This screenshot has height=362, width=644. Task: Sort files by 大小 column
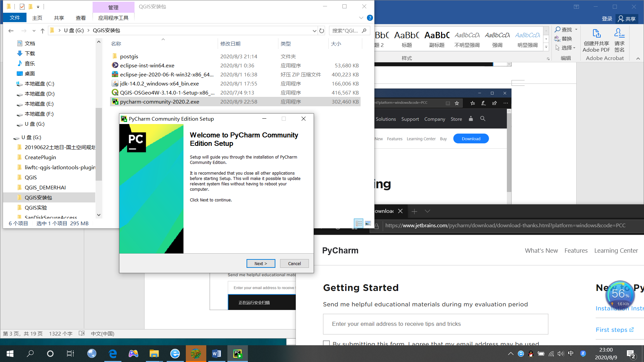tap(336, 44)
